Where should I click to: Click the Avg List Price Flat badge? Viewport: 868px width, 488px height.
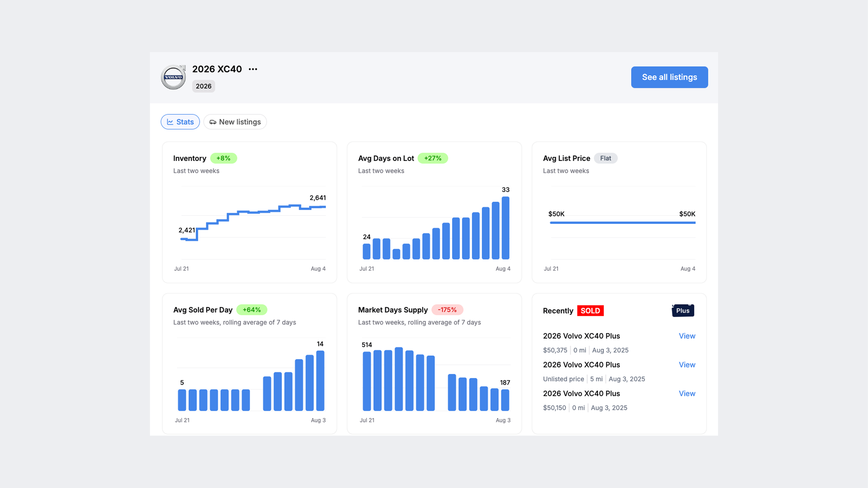(605, 158)
